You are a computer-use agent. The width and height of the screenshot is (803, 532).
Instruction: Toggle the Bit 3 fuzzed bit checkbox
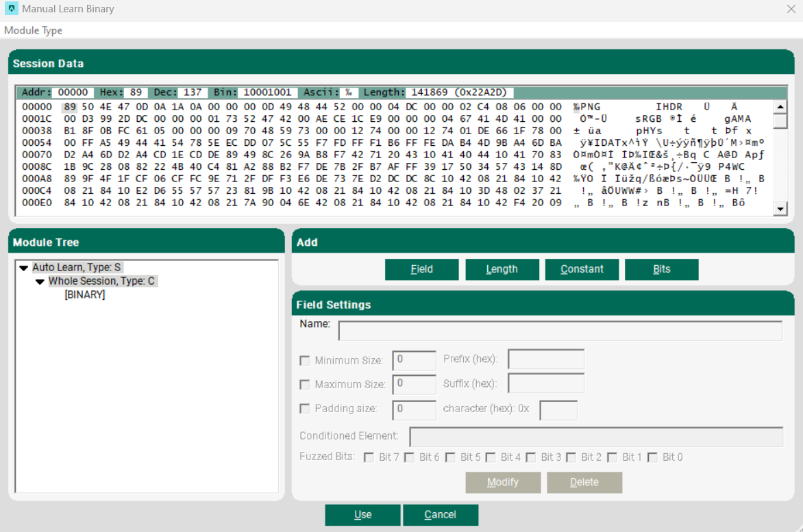[x=531, y=457]
